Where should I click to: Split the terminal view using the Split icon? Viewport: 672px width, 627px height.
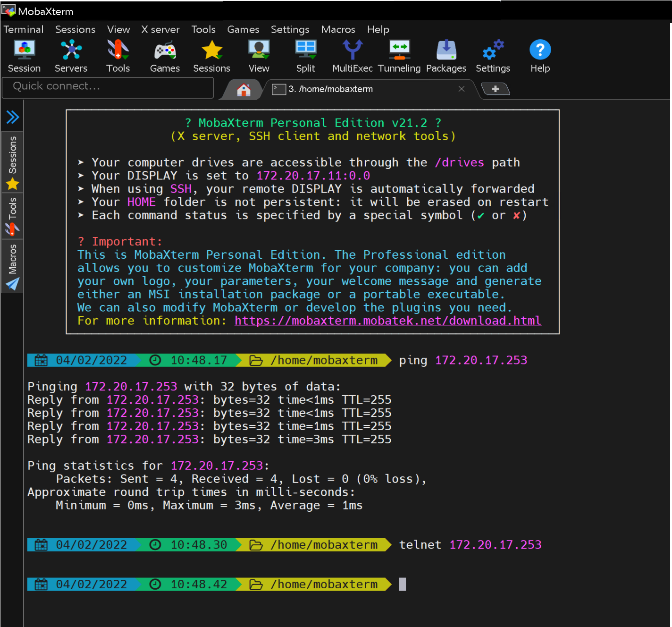pos(305,55)
